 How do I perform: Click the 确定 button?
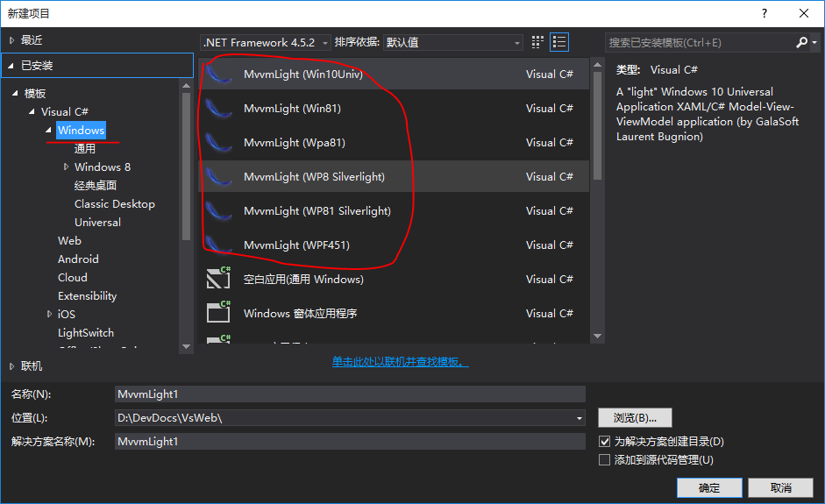coord(709,487)
